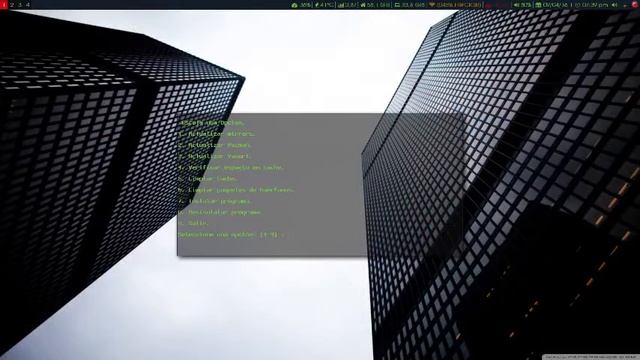Click terminal option 7 "Instalar programas"
This screenshot has width=640, height=360.
[x=215, y=201]
